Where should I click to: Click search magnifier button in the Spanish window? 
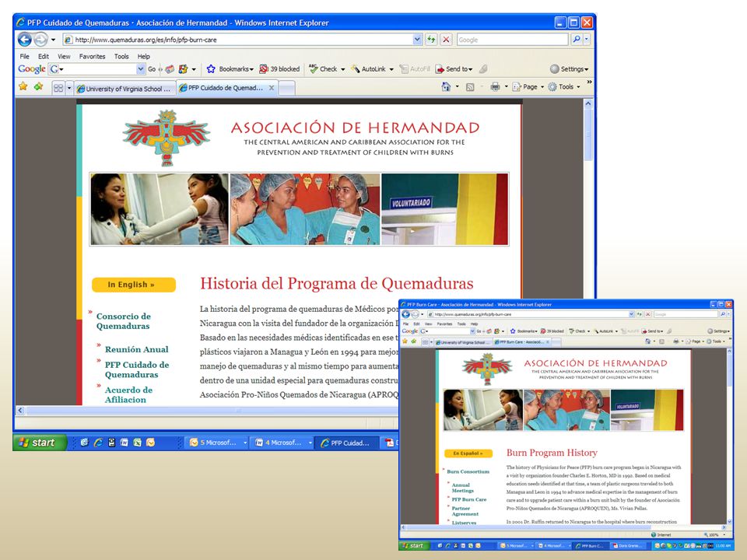pyautogui.click(x=577, y=40)
